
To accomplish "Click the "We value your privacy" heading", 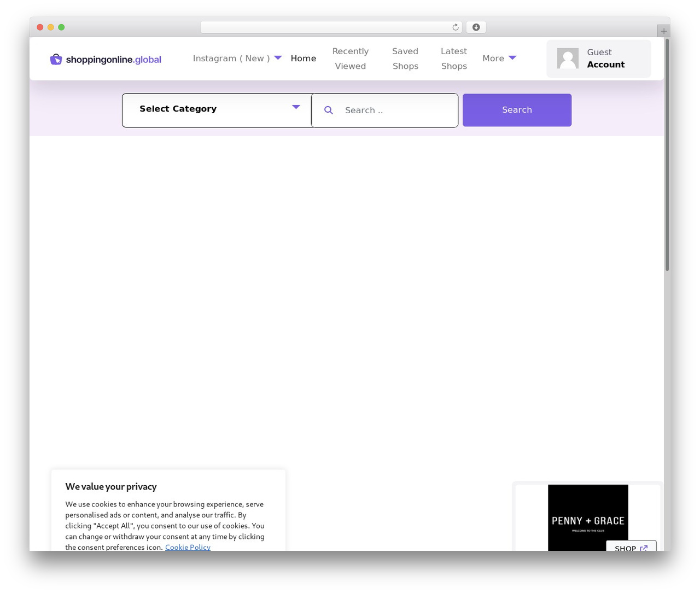I will tap(111, 486).
